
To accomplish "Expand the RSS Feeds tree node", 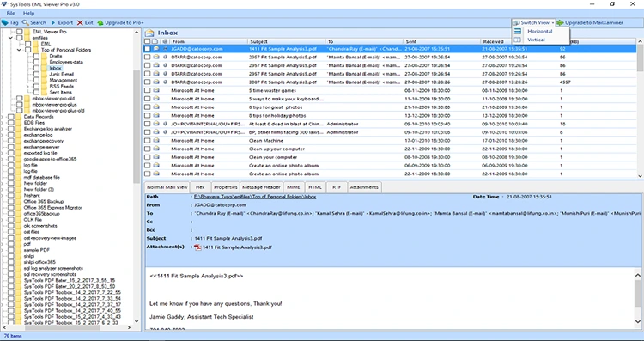I will [x=27, y=86].
